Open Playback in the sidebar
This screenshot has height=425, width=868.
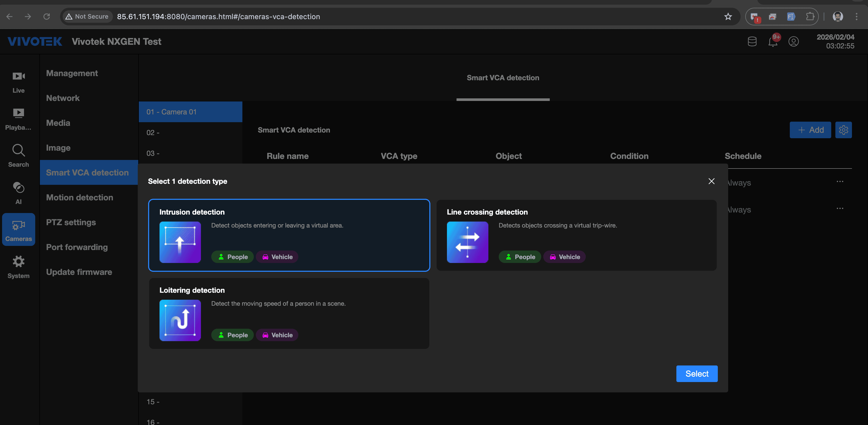pos(19,119)
